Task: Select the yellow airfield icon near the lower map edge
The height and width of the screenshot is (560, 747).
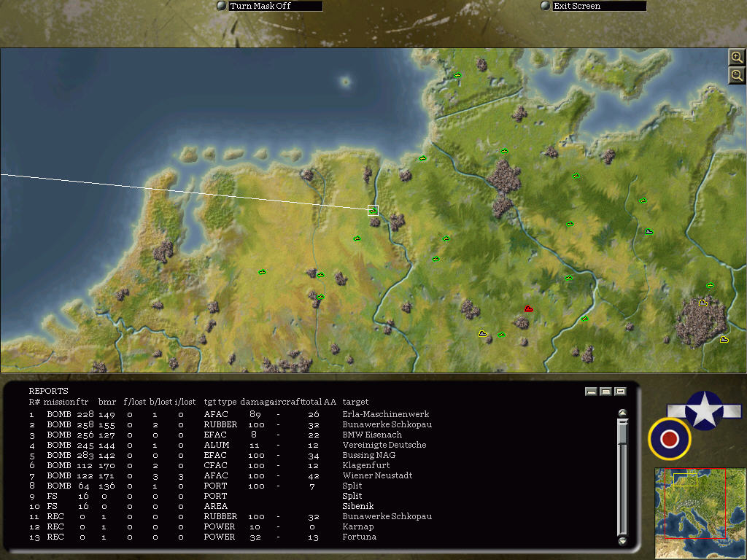Action: point(482,333)
